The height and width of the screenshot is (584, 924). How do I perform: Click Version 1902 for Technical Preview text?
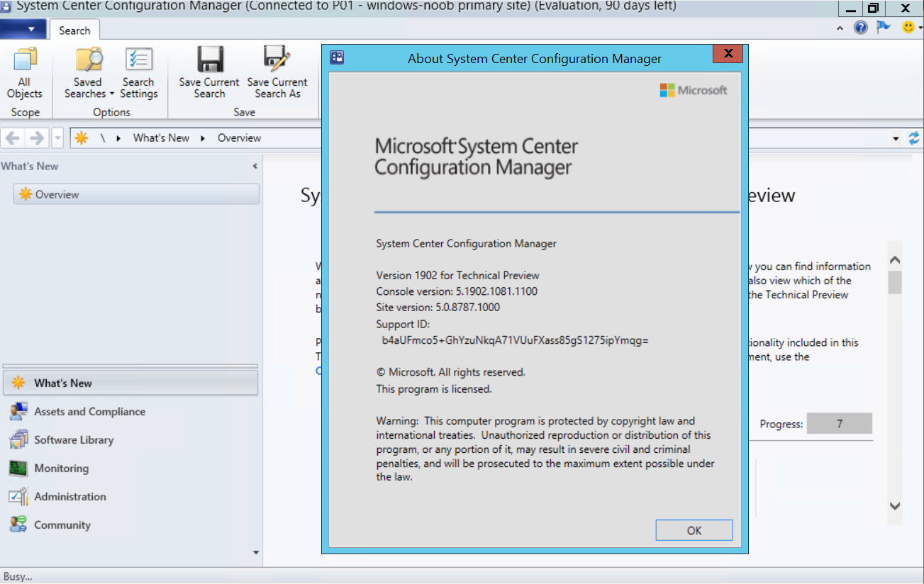point(457,275)
